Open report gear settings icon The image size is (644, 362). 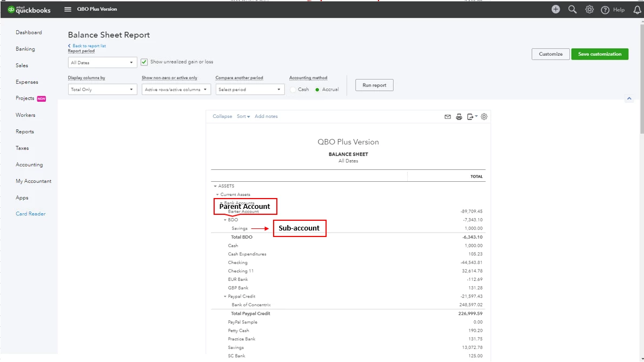[x=484, y=117]
